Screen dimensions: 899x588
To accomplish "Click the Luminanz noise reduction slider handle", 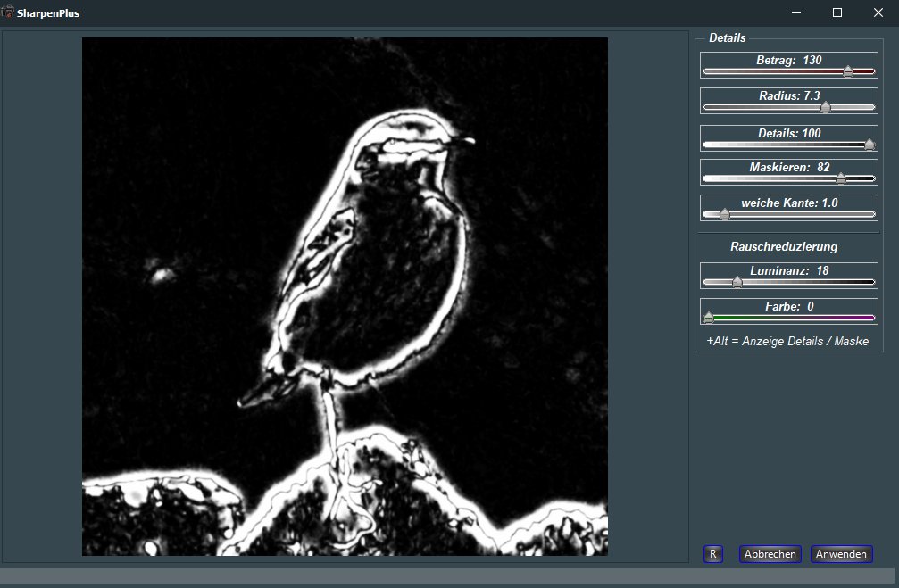I will point(737,282).
